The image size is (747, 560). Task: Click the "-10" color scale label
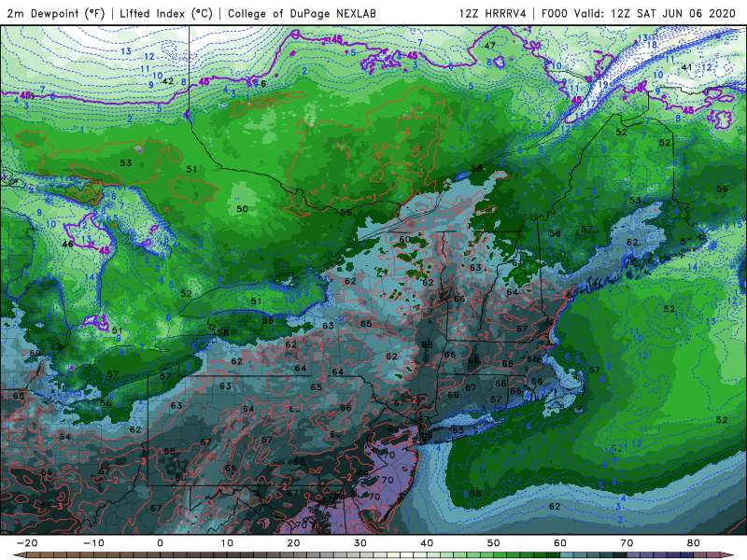(93, 543)
